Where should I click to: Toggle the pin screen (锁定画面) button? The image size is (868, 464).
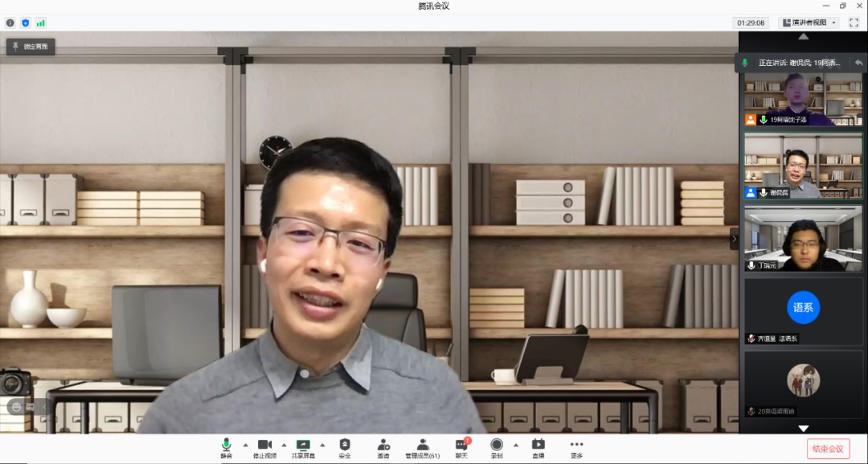[x=31, y=47]
